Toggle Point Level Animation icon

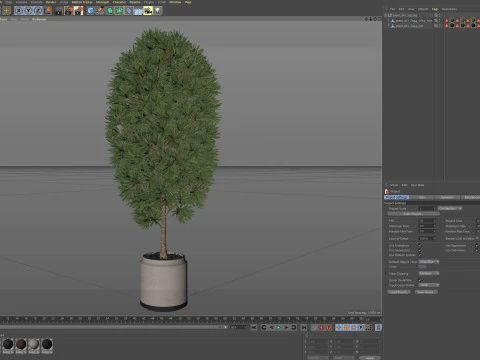click(x=368, y=328)
